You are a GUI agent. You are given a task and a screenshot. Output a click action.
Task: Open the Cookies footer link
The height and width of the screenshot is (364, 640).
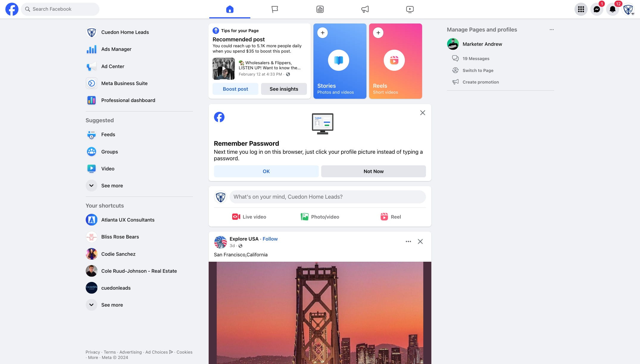coord(184,352)
